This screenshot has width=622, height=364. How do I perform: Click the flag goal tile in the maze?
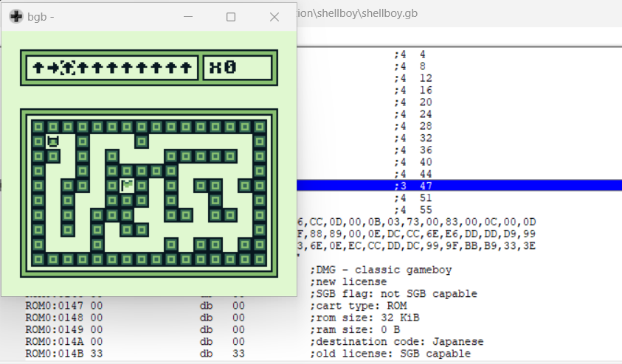pos(127,185)
